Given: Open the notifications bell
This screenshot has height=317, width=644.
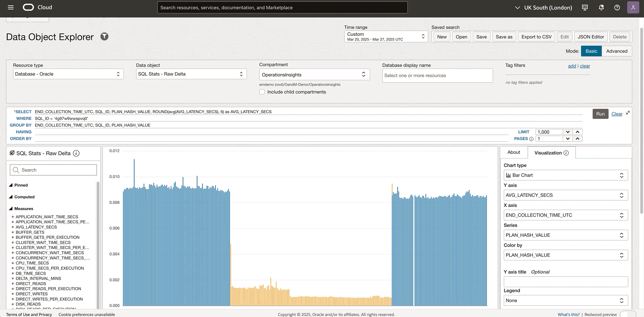Looking at the screenshot, I should click(601, 7).
